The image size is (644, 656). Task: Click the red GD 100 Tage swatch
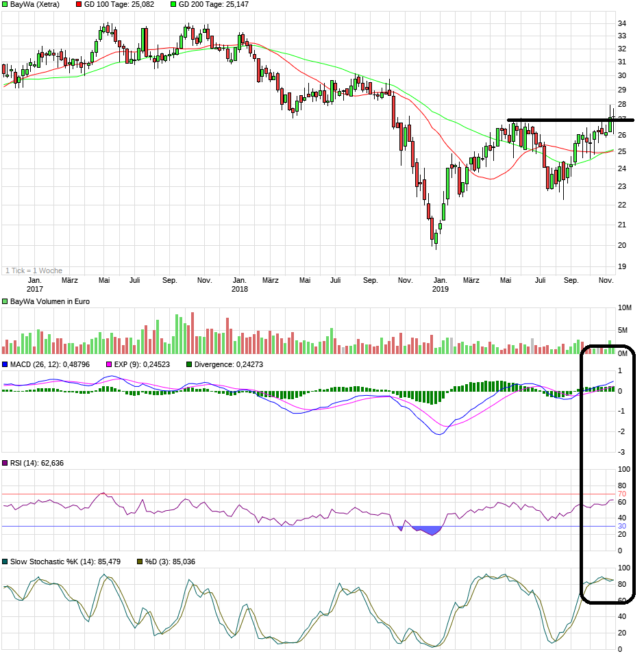tap(78, 4)
